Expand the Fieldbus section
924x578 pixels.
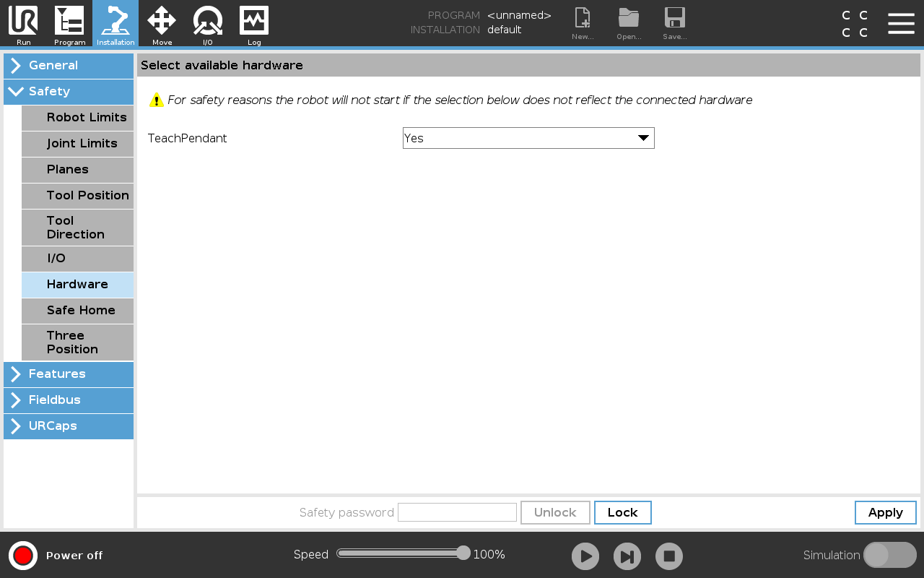[69, 400]
